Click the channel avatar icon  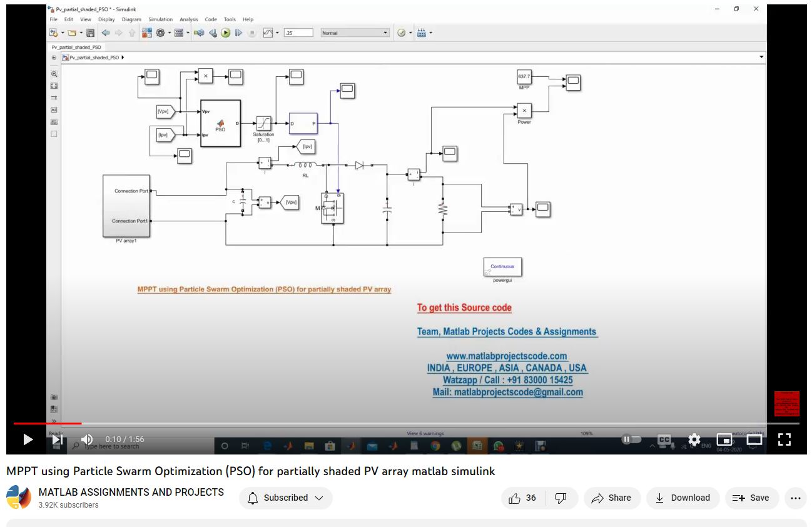pyautogui.click(x=19, y=498)
